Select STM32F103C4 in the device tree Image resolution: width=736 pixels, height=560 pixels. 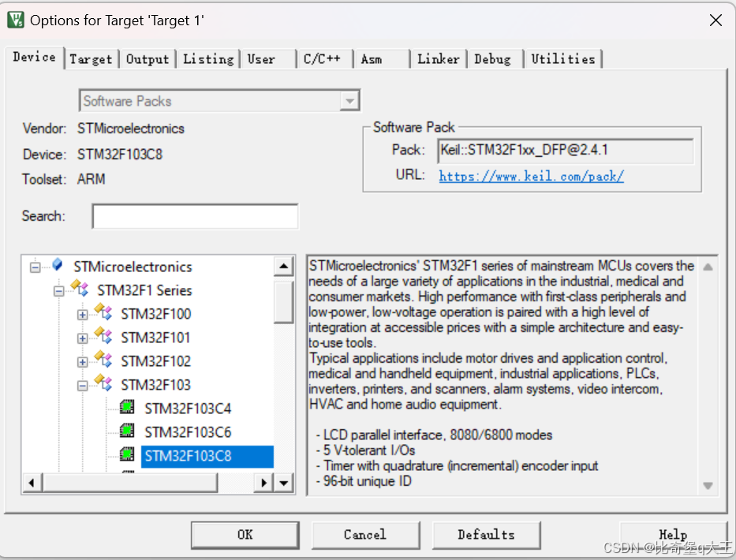188,409
